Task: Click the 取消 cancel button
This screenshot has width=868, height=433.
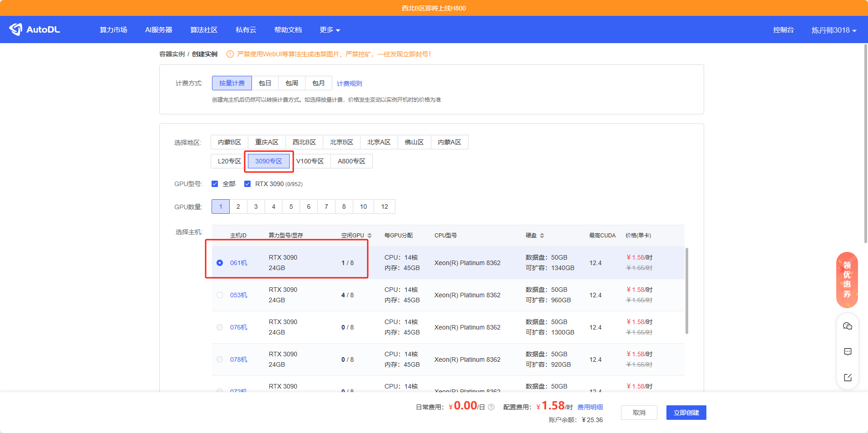Action: click(639, 413)
